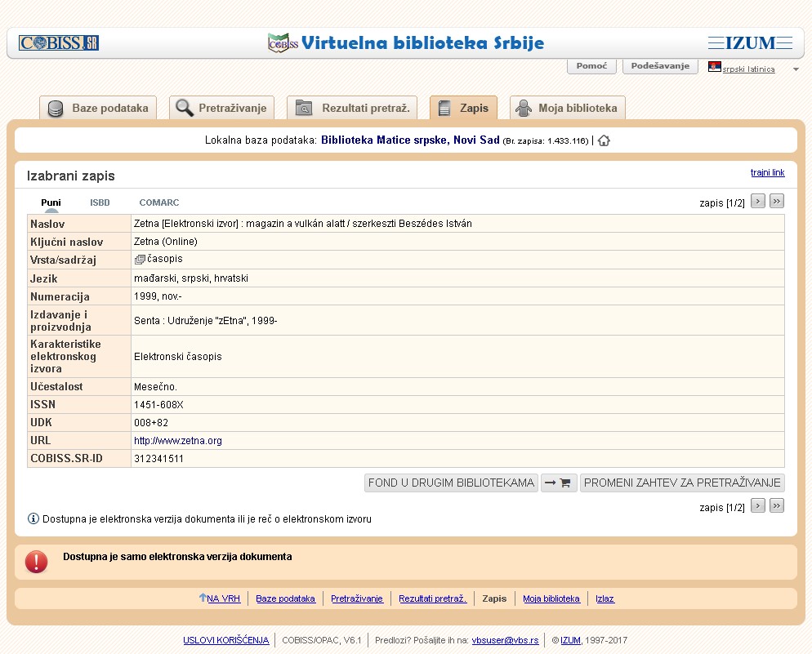This screenshot has height=654, width=812.
Task: Click the Pomoć help button
Action: tap(591, 66)
